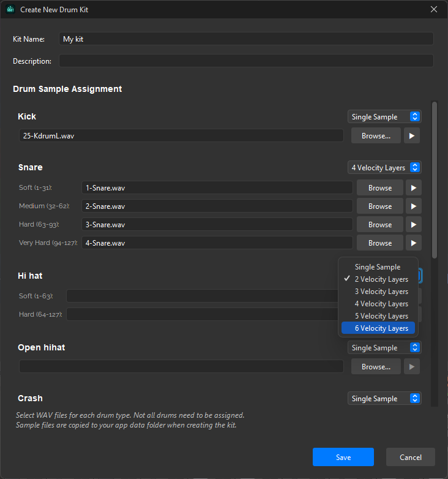Play the Medium snare sample
The image size is (448, 479).
click(414, 206)
